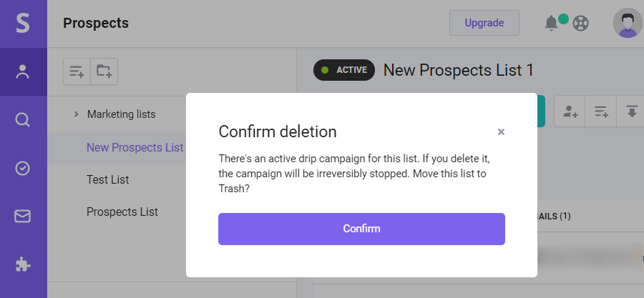Click the Snov.io S logo
Viewport: 644px width, 298px height.
point(23,24)
